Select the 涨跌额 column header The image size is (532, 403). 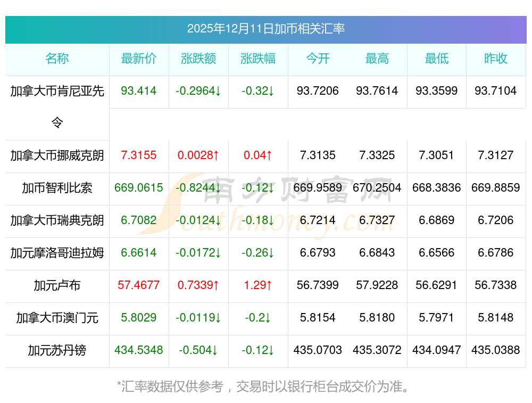tap(198, 59)
